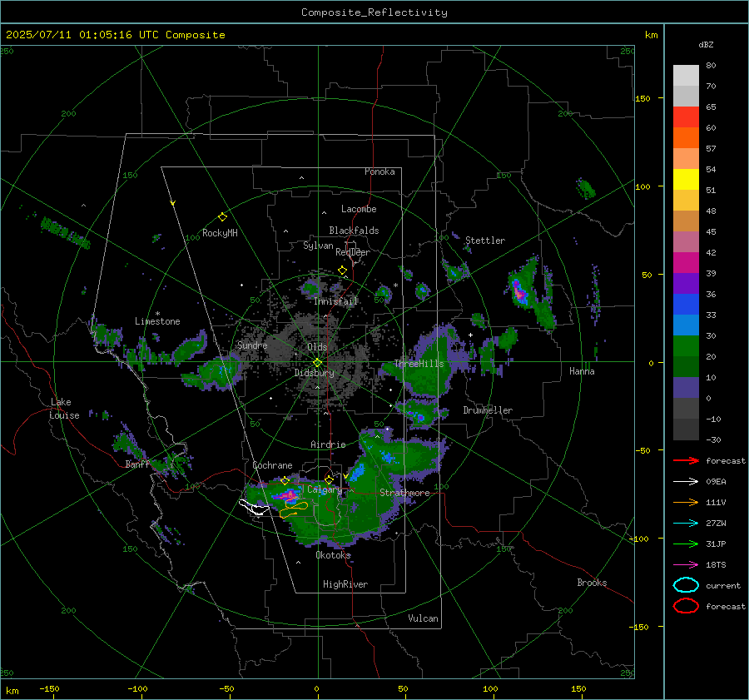Image resolution: width=749 pixels, height=700 pixels.
Task: Click the Airdrie label
Action: tap(328, 444)
